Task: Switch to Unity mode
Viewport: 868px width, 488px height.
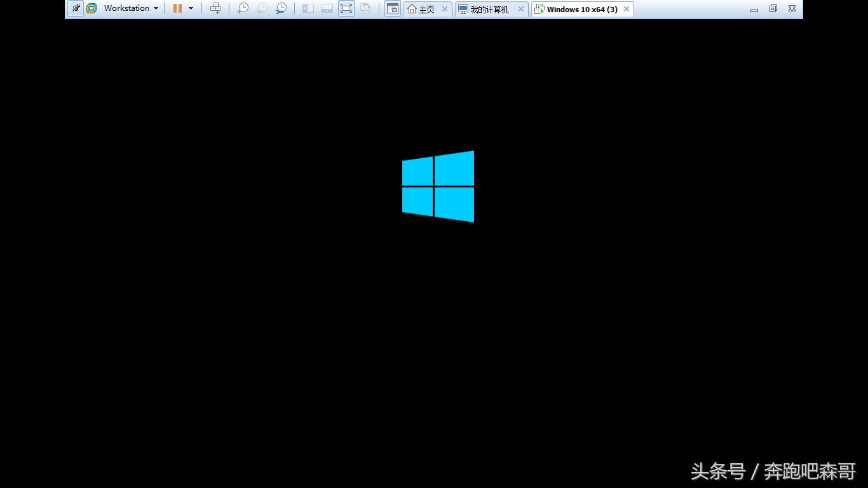Action: coord(365,8)
